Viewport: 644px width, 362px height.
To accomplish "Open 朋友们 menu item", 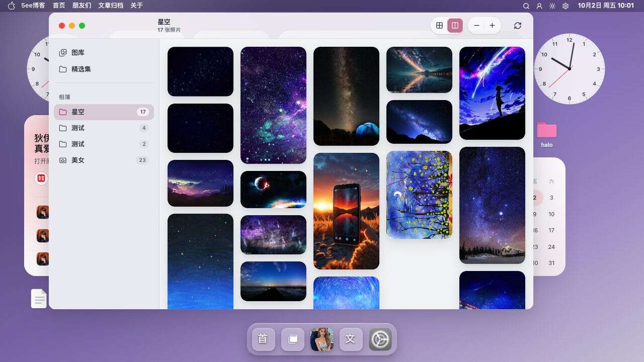I will coord(82,6).
